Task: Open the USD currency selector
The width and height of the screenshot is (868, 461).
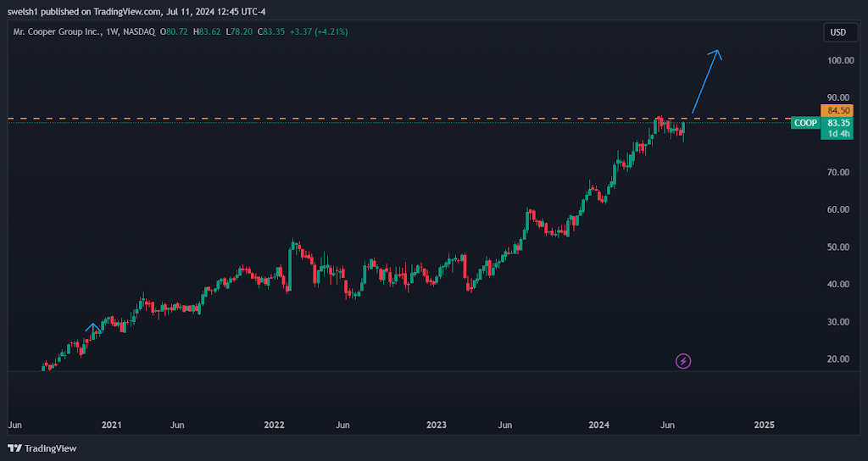Action: [838, 32]
